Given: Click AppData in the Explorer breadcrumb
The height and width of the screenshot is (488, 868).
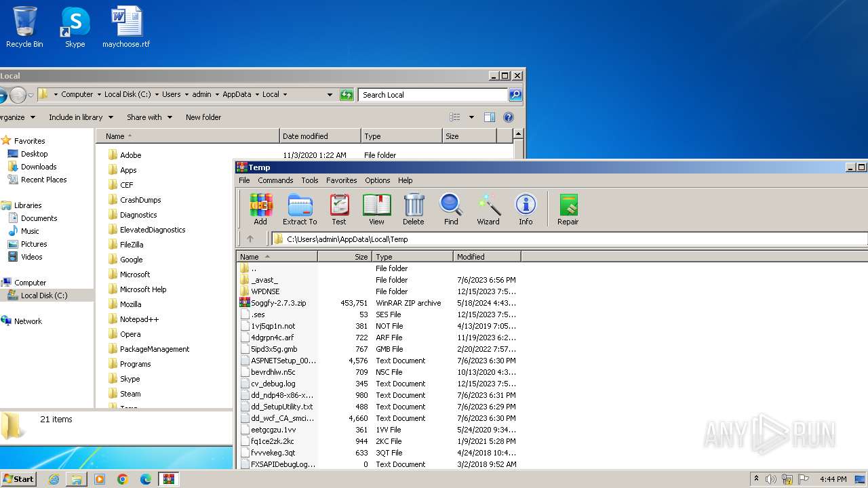Looking at the screenshot, I should pos(237,95).
